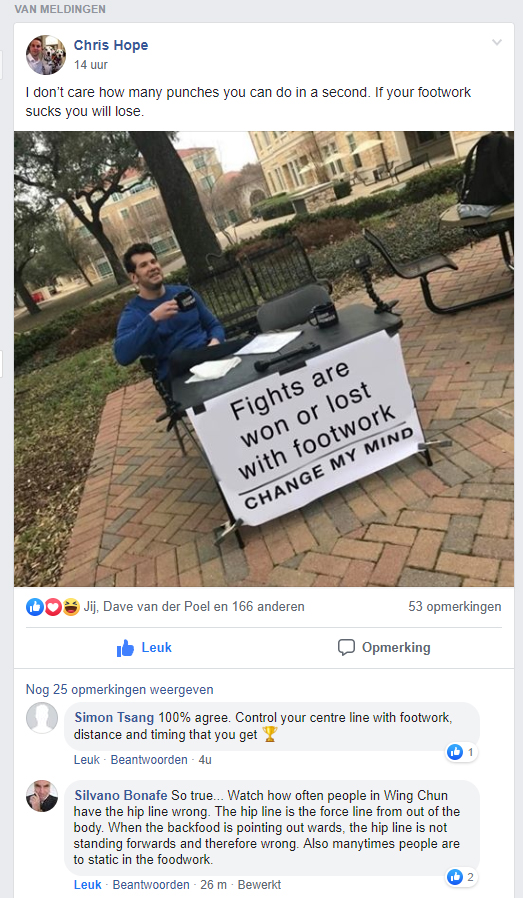Open the post options chevron menu
523x898 pixels.
pos(497,42)
